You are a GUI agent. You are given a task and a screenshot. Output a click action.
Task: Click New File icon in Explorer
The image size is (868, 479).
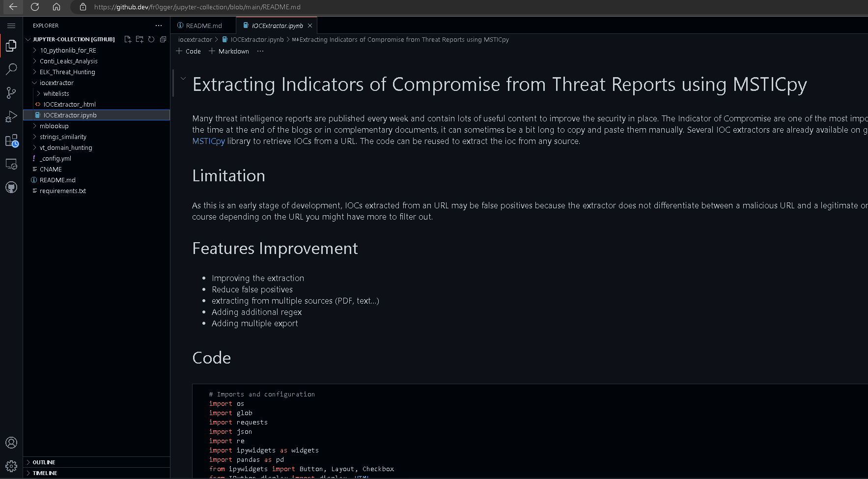(x=128, y=39)
